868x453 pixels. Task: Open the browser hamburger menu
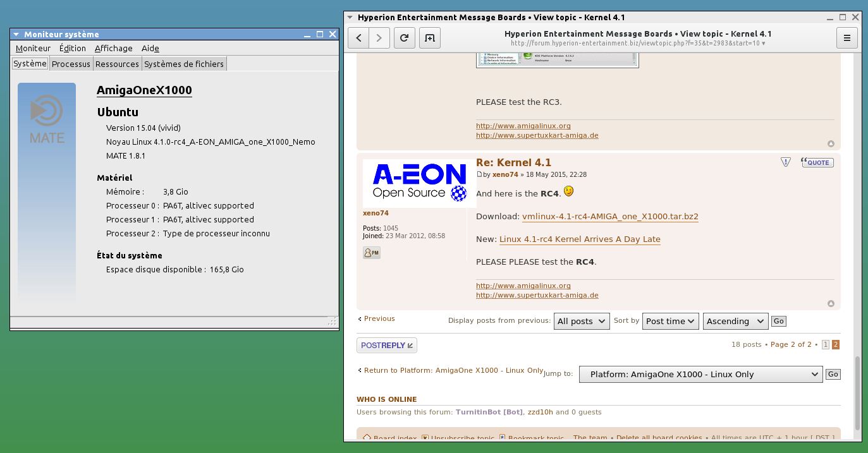[847, 38]
